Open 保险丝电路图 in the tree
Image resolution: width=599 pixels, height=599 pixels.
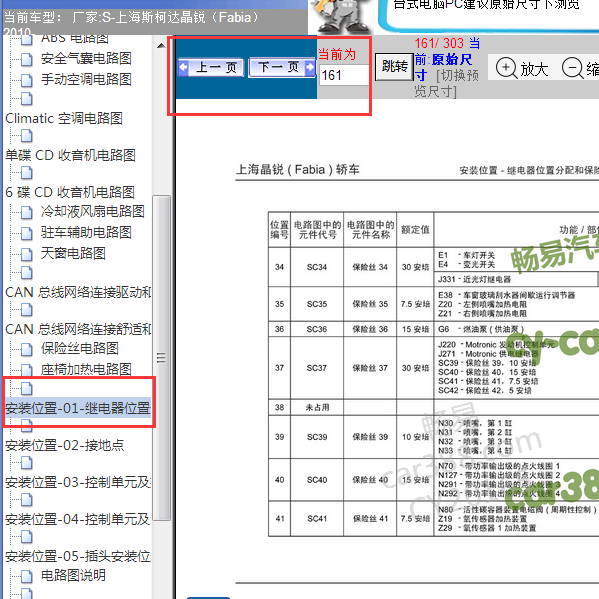[80, 348]
